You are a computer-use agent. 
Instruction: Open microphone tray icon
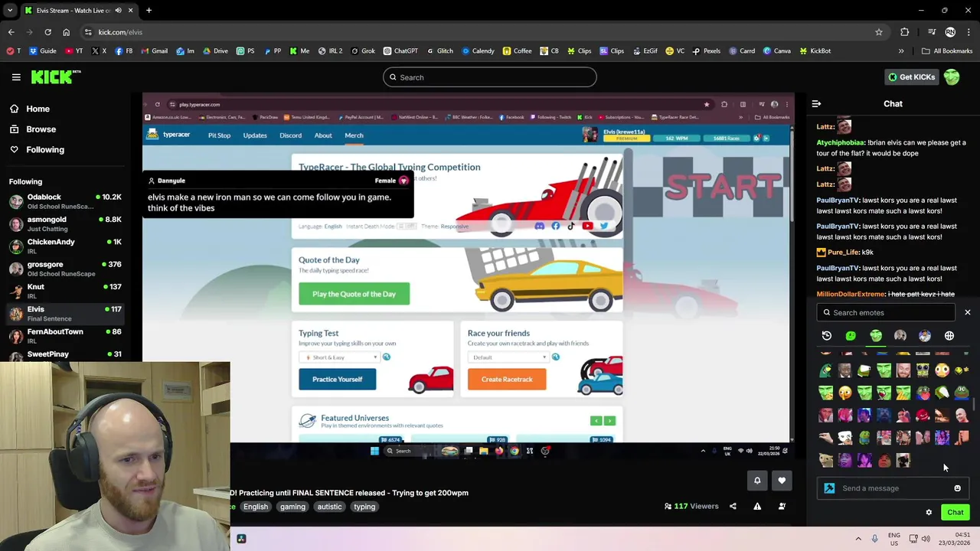pyautogui.click(x=874, y=539)
